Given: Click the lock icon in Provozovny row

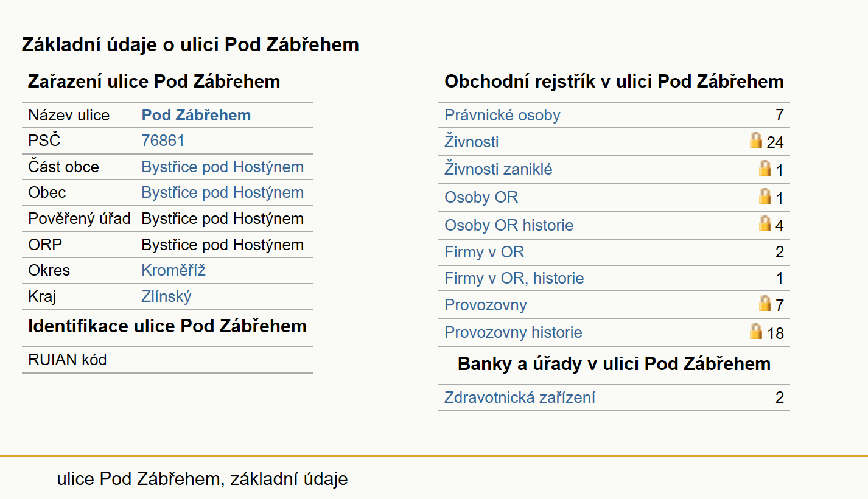Looking at the screenshot, I should pos(765,303).
